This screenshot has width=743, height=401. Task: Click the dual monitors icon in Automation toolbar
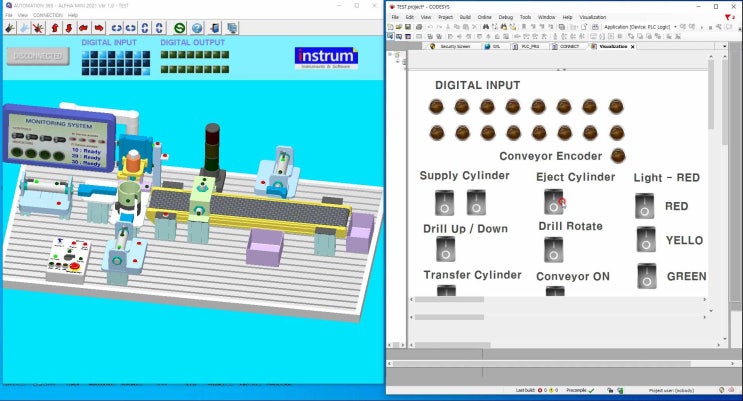coord(232,28)
